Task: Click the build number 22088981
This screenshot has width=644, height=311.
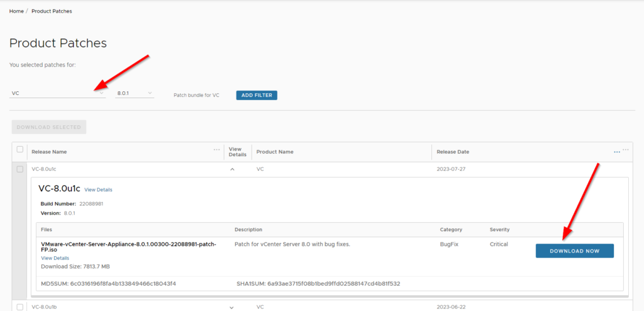Action: (91, 203)
